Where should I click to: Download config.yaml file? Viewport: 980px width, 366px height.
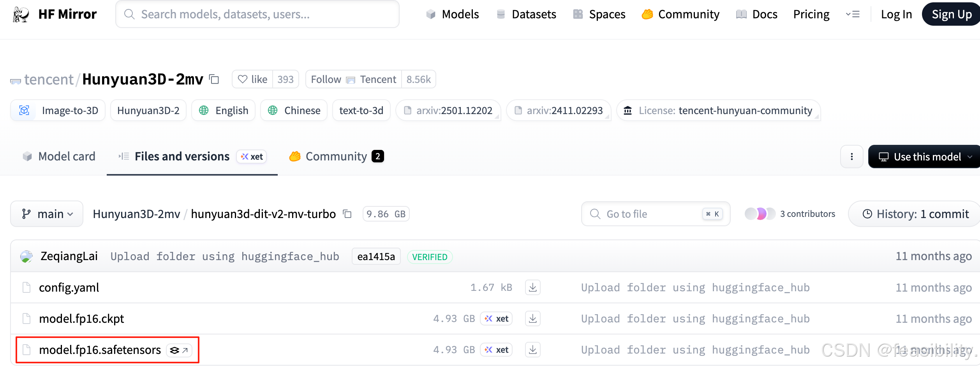[x=533, y=287]
